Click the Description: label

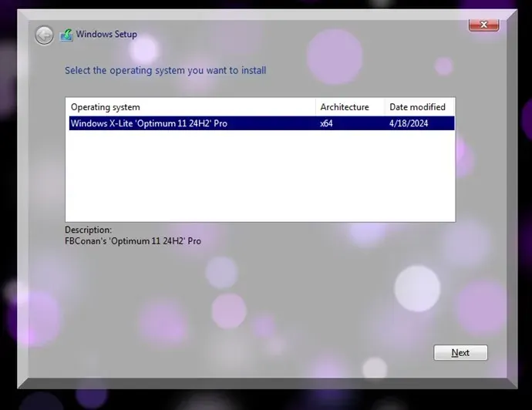coord(88,230)
